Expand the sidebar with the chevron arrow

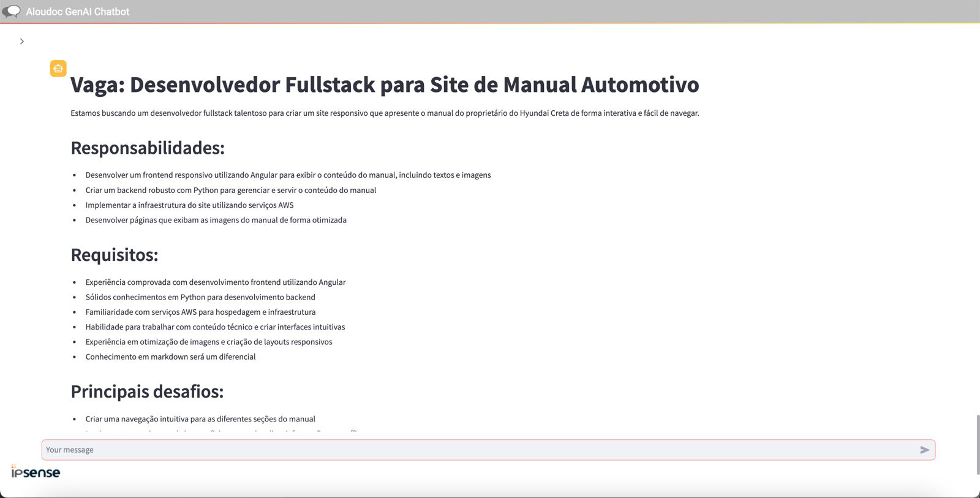click(22, 42)
